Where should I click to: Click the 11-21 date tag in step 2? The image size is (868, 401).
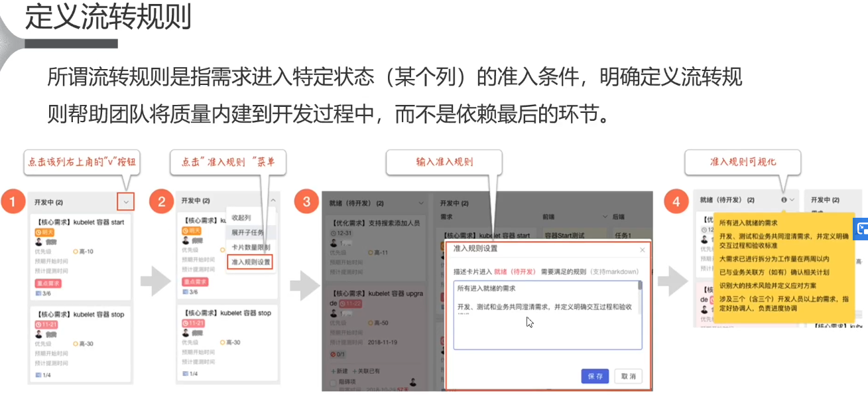[x=193, y=323]
